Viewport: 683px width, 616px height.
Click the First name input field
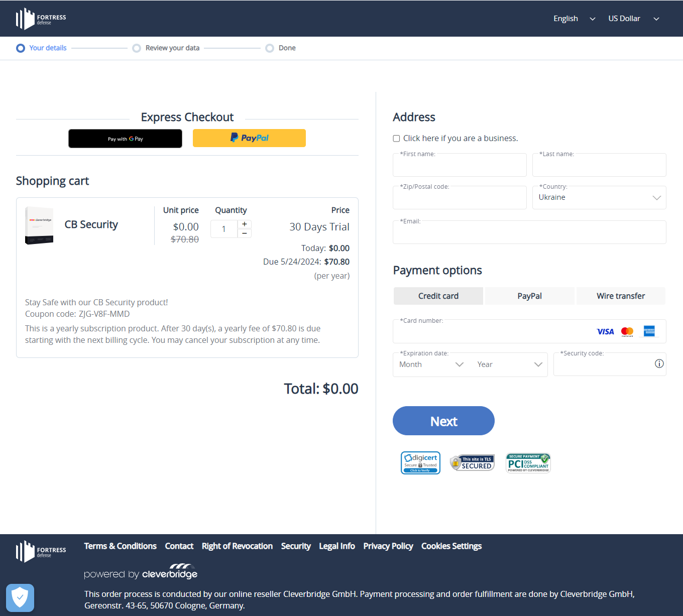tap(460, 165)
